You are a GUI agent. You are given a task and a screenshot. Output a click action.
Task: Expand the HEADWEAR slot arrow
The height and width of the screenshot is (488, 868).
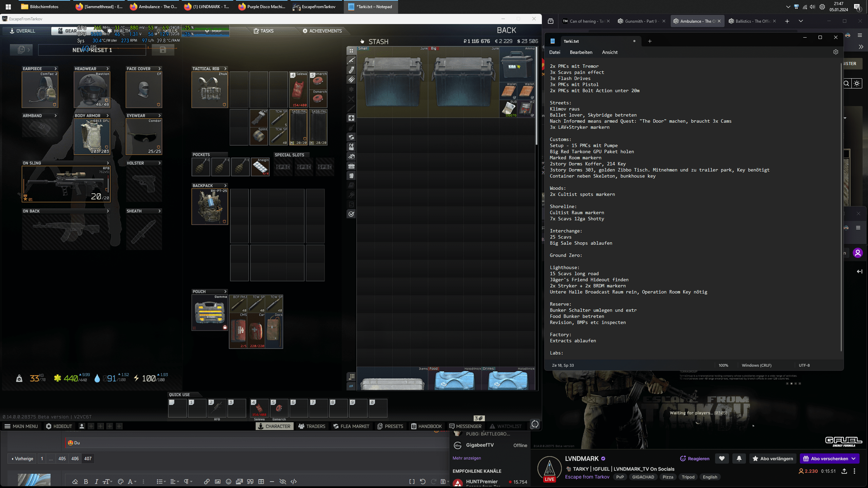107,69
